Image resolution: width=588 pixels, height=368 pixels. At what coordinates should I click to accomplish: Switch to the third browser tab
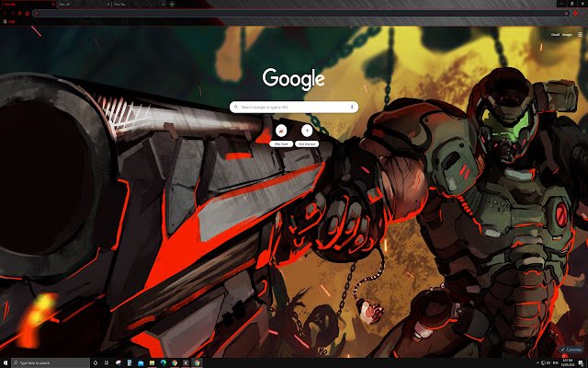coord(137,4)
